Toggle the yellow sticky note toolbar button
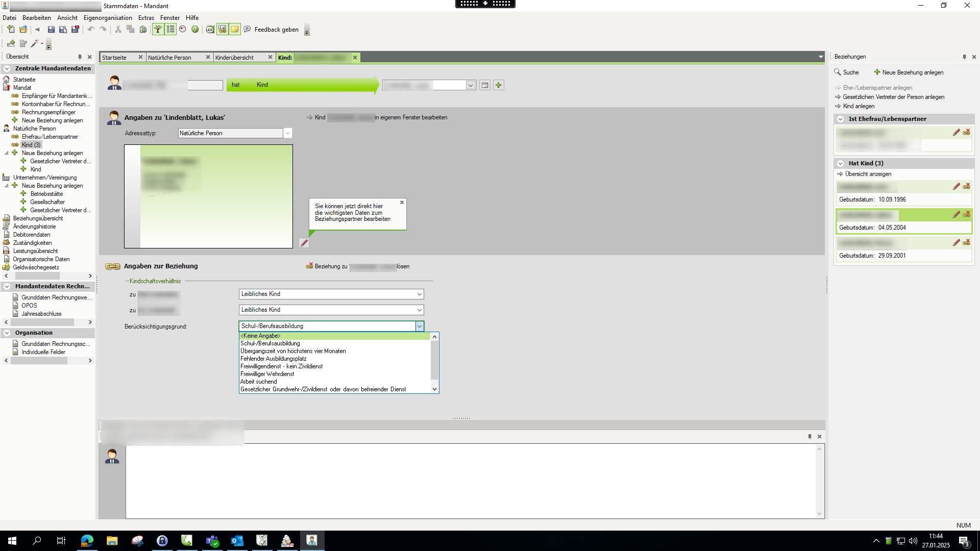Screen dimensions: 980x551 pos(235,30)
